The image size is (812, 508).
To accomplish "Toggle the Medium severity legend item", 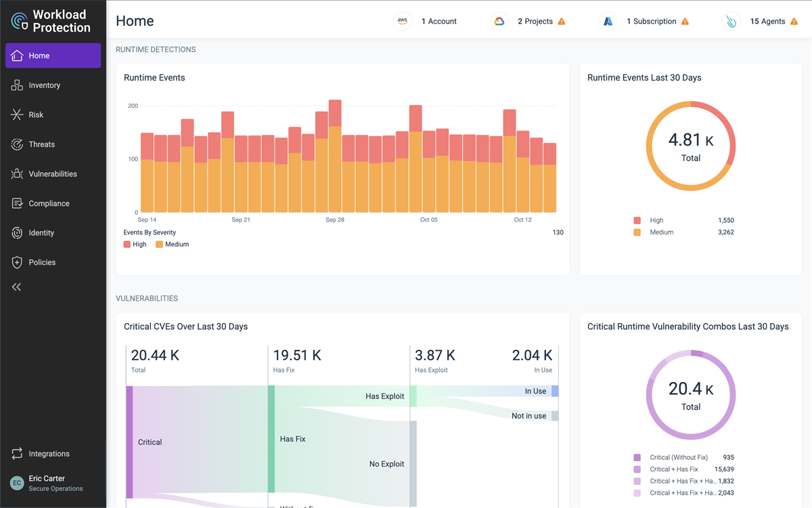I will tap(173, 245).
